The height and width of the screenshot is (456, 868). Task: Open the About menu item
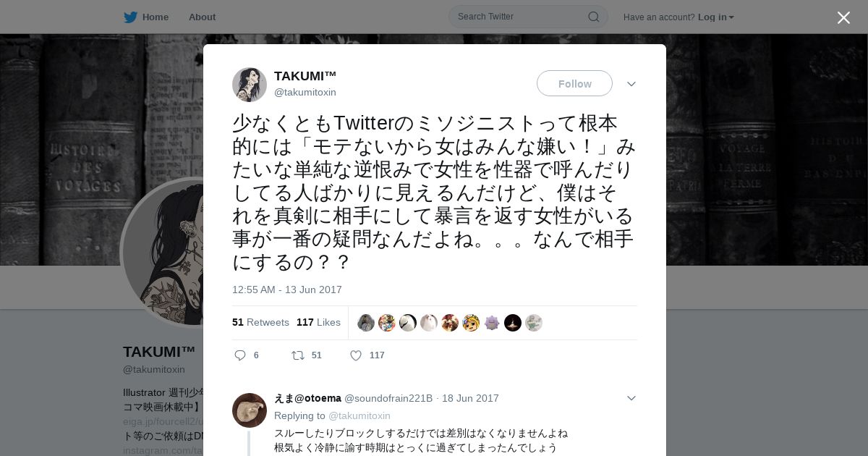tap(202, 17)
